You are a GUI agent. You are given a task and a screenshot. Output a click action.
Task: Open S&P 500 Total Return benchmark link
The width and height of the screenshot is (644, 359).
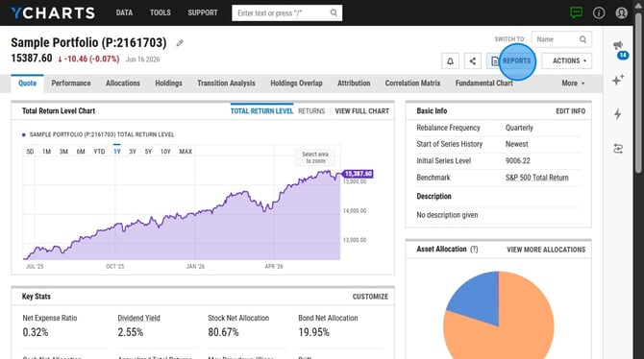click(536, 178)
